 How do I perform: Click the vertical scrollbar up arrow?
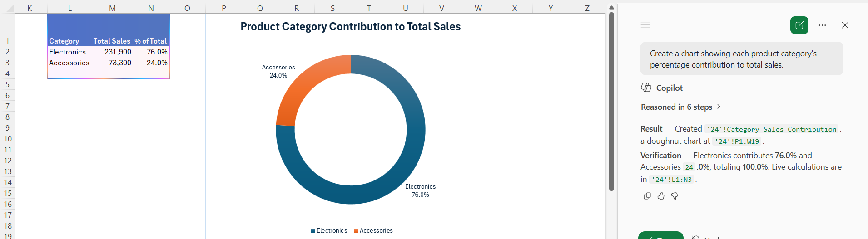click(611, 8)
